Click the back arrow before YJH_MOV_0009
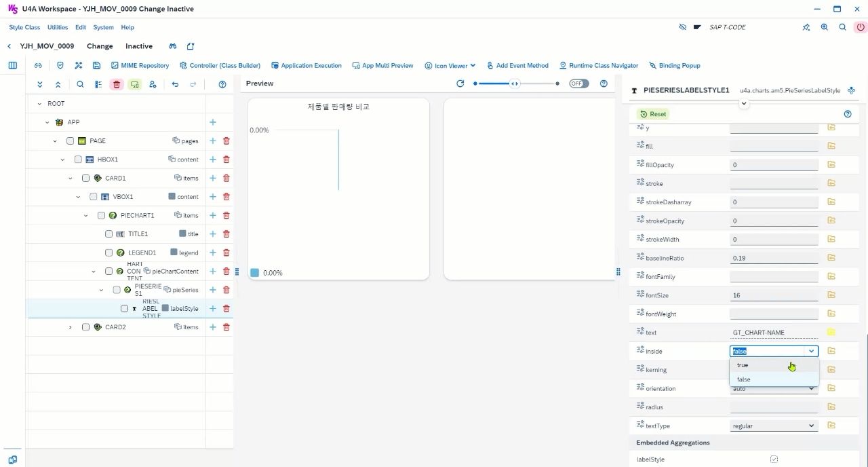The height and width of the screenshot is (467, 868). click(9, 46)
